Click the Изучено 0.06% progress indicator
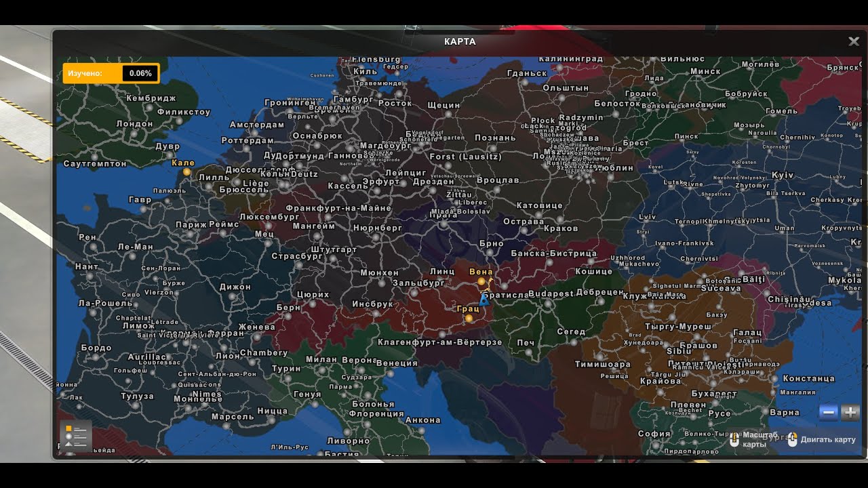 [x=111, y=73]
